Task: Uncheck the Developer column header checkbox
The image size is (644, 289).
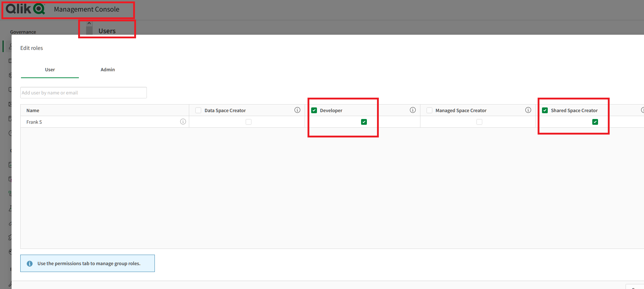Action: (314, 110)
